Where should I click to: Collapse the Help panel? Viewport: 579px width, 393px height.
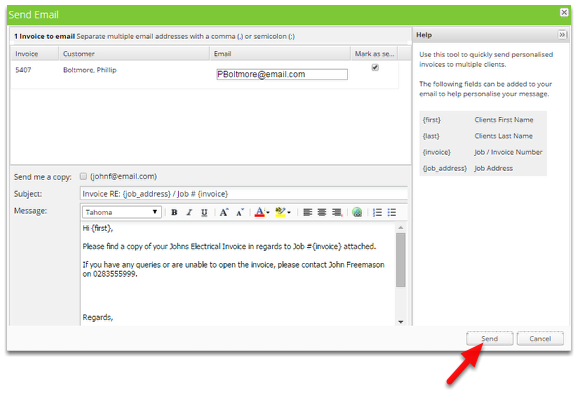click(x=562, y=35)
